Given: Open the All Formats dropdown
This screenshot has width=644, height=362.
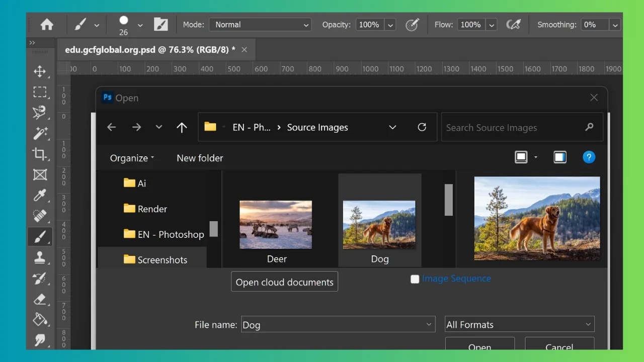Looking at the screenshot, I should [x=520, y=324].
